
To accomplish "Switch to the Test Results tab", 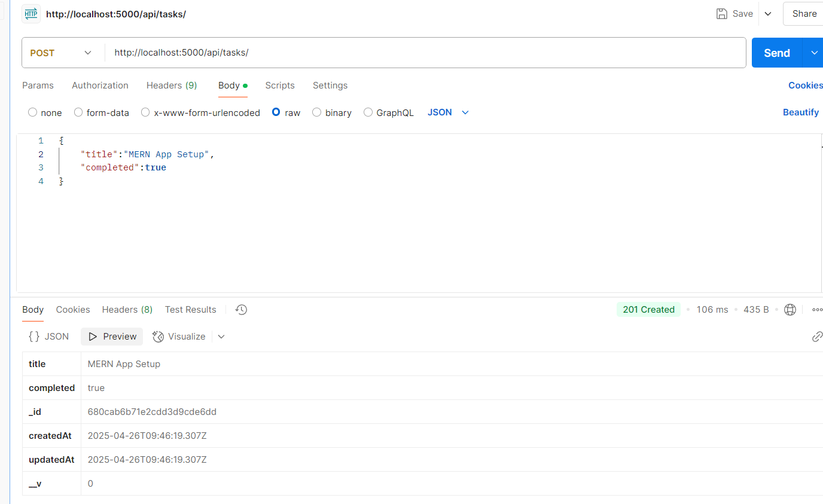I will click(x=190, y=309).
